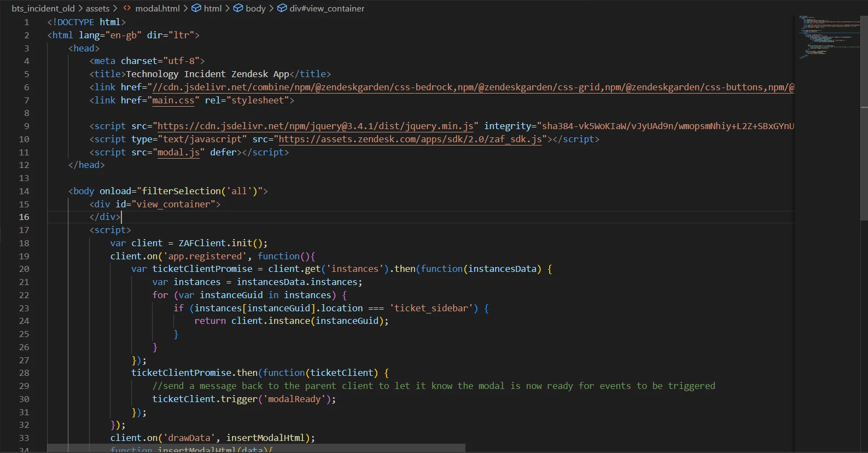The width and height of the screenshot is (868, 453).
Task: Select the modal.html breadcrumb file
Action: tap(158, 8)
